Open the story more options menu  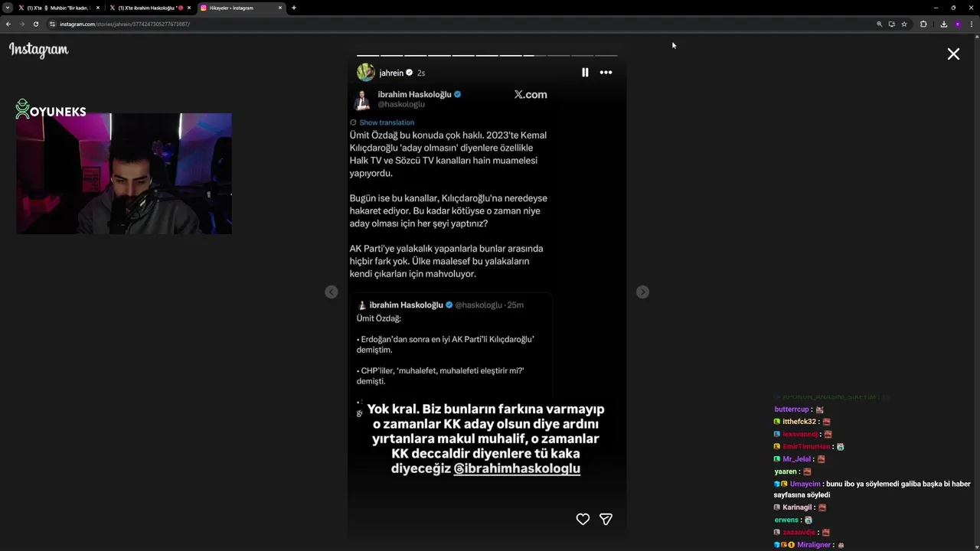pyautogui.click(x=606, y=73)
